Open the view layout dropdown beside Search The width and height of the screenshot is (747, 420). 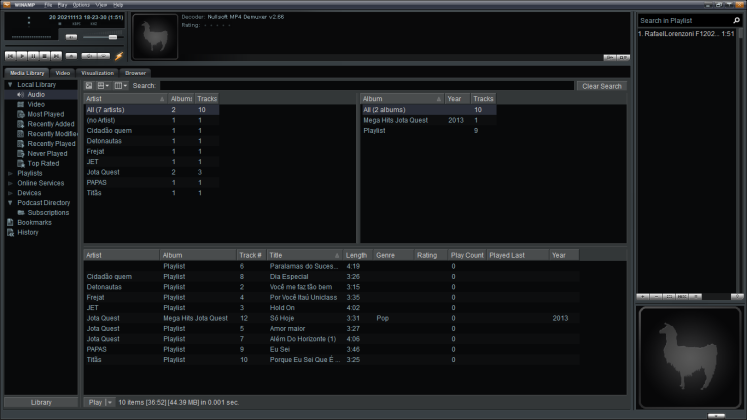103,86
